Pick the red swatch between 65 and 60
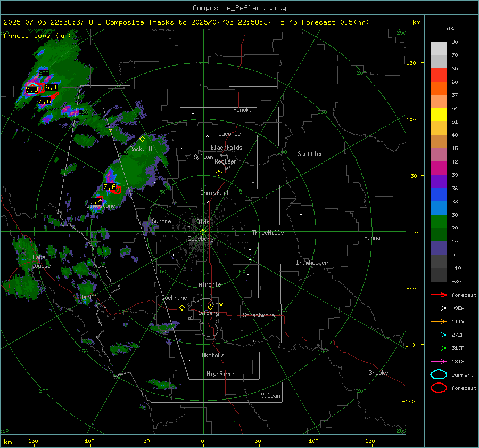The width and height of the screenshot is (479, 448). pos(439,75)
